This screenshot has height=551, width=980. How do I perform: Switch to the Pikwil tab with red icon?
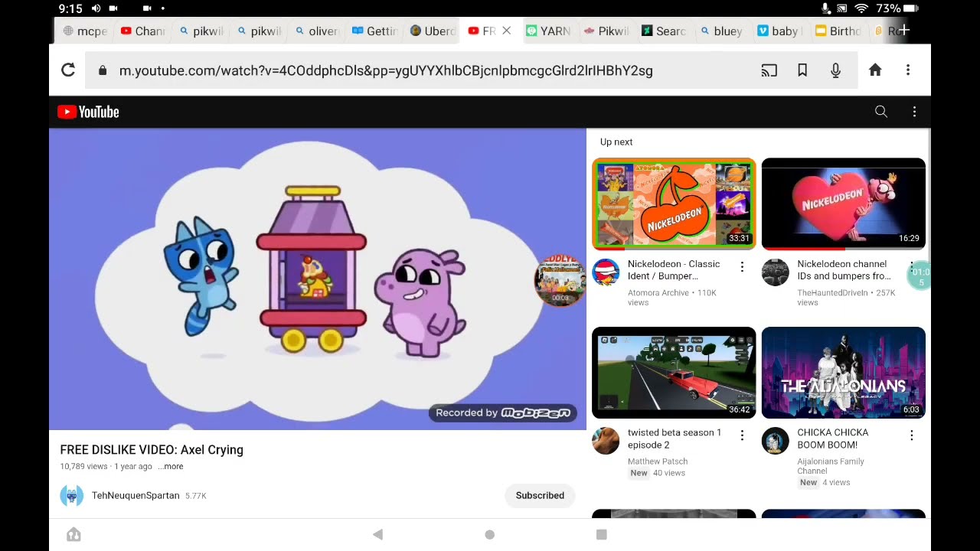point(606,31)
